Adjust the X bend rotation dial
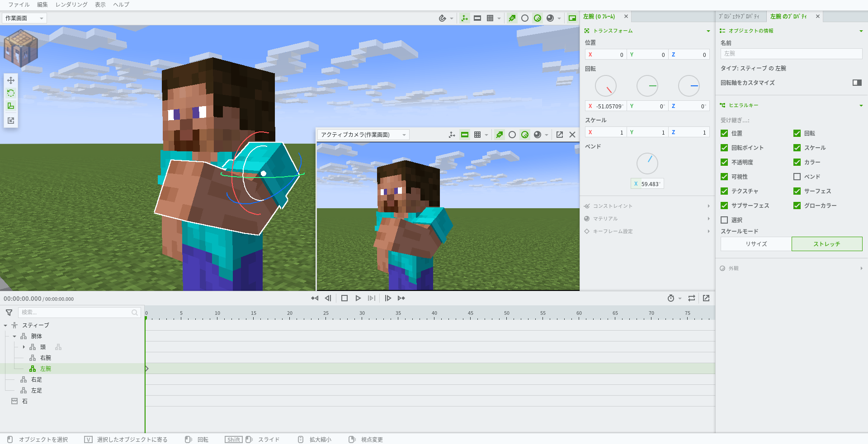This screenshot has width=868, height=444. click(647, 163)
